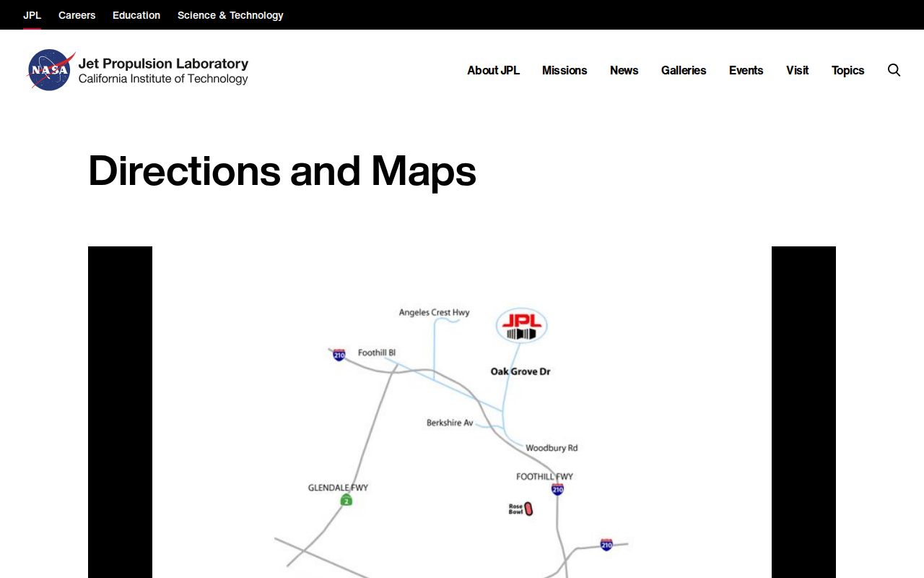
Task: Open Education link in top bar
Action: click(x=136, y=15)
